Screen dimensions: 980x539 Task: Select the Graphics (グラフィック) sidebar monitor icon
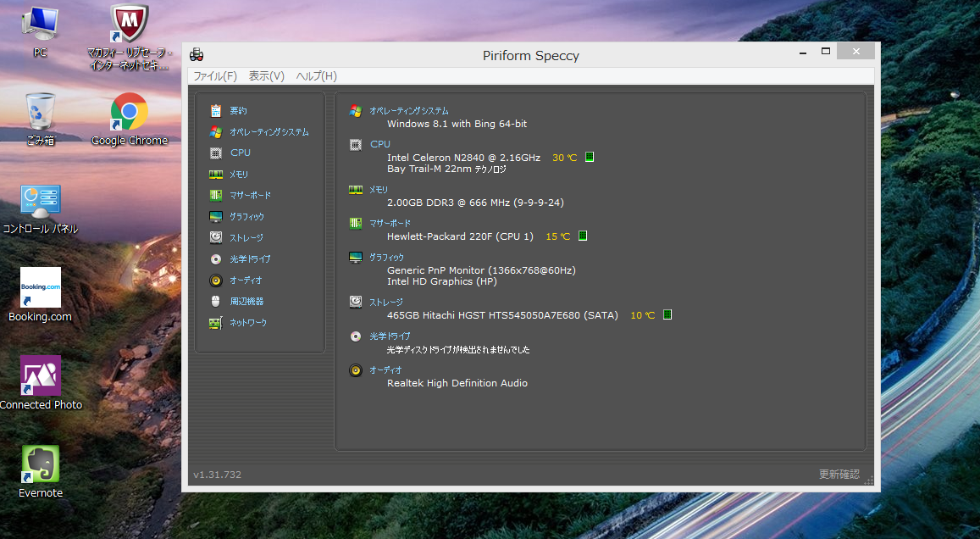tap(216, 216)
